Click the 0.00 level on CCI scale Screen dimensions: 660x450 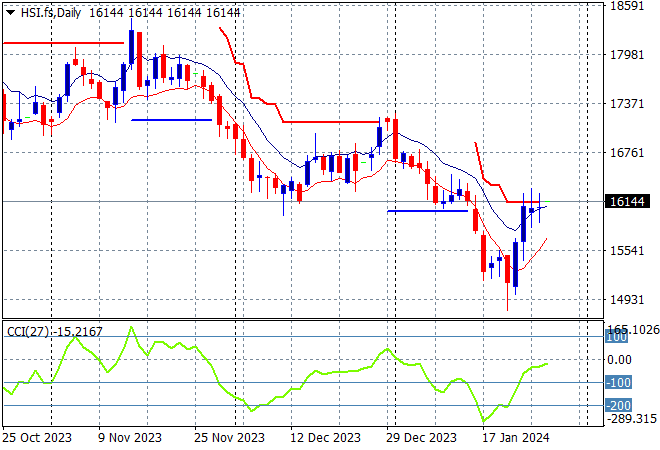(x=621, y=360)
